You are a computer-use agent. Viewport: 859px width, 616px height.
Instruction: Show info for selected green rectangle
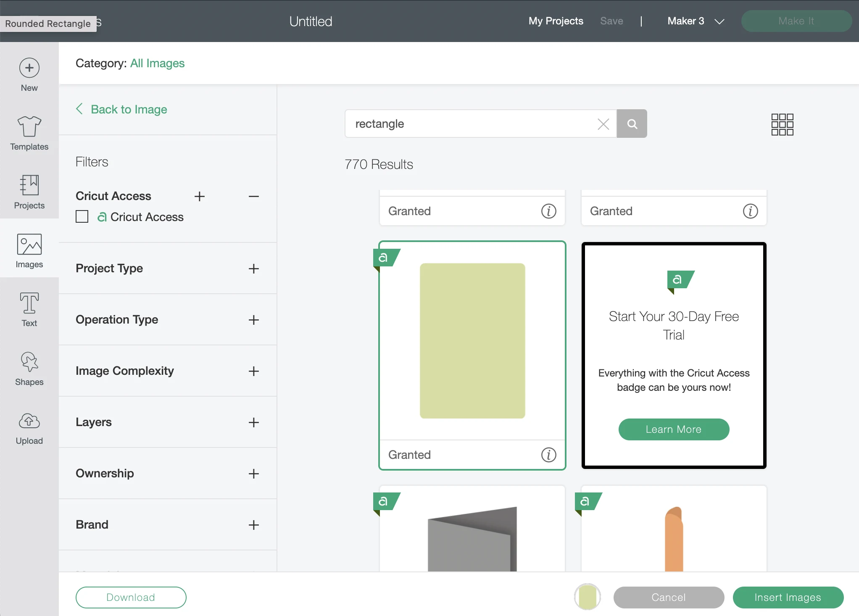click(548, 455)
